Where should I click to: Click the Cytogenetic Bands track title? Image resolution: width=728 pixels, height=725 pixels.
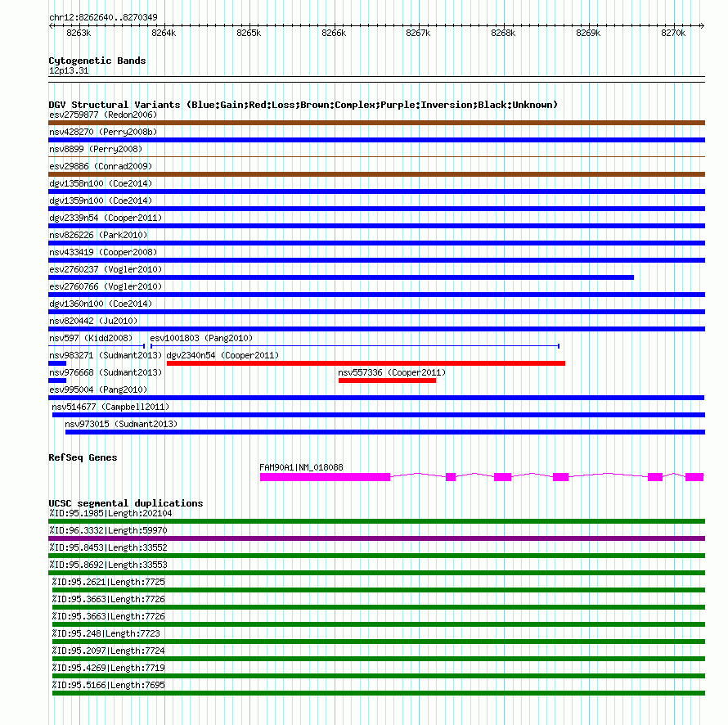(x=97, y=61)
